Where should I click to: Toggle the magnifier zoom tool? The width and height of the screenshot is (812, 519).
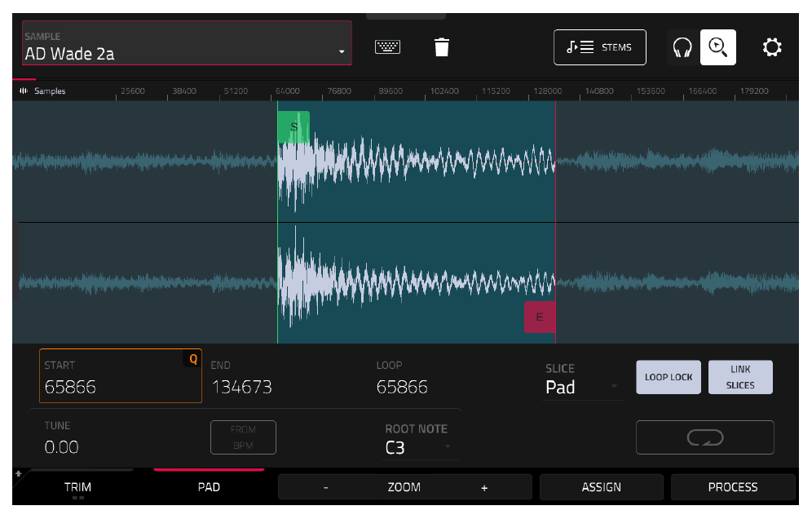click(x=717, y=47)
